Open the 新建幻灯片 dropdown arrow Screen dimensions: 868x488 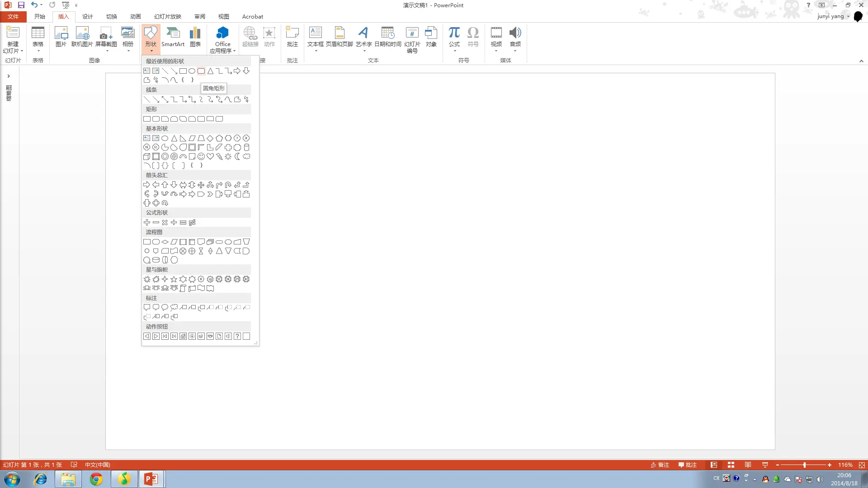click(x=21, y=51)
